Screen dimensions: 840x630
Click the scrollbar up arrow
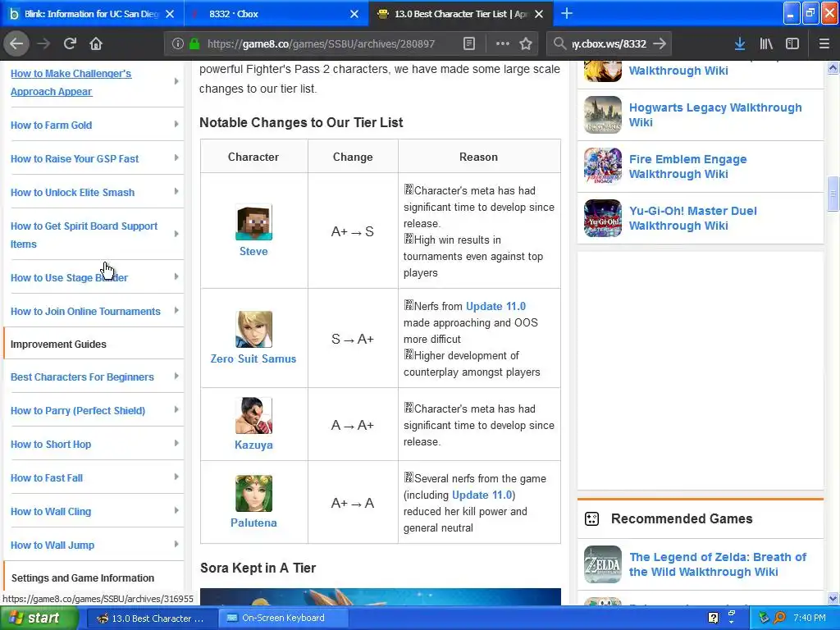point(833,68)
